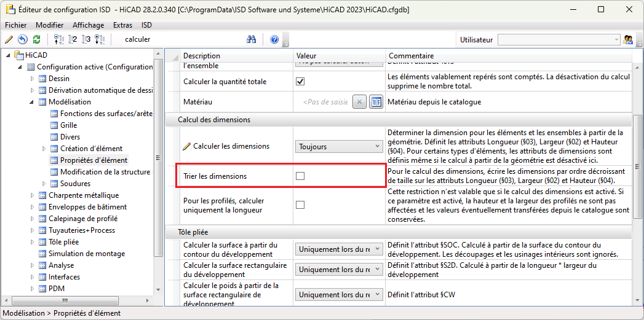Click the binoculars search icon
Viewport: 644px width, 320px height.
click(252, 39)
